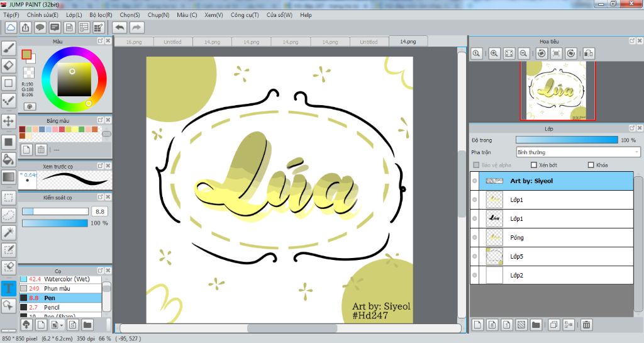Enable the Khóa checkbox
The width and height of the screenshot is (644, 343).
[591, 165]
